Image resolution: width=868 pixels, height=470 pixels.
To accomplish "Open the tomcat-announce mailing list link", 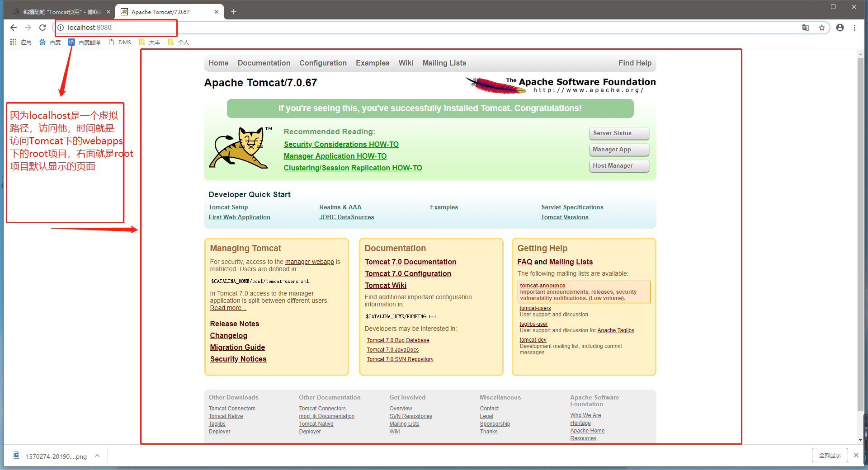I will click(x=542, y=286).
